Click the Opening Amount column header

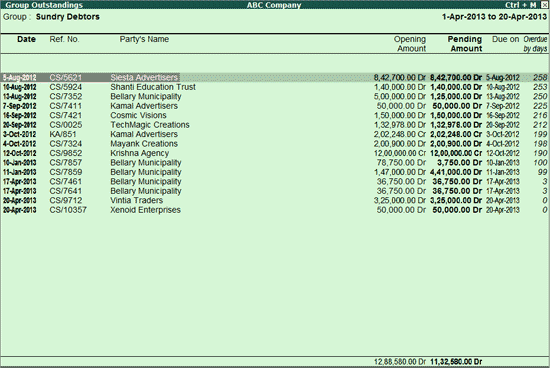click(x=410, y=44)
